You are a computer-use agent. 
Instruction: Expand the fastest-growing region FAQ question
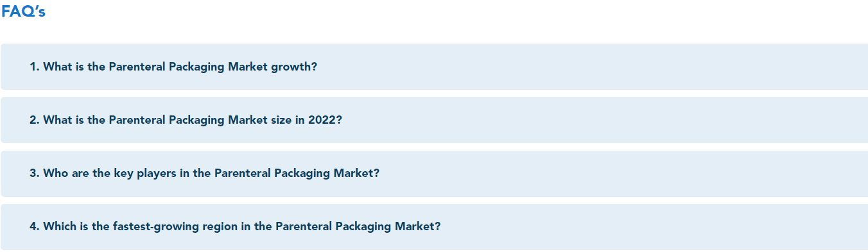pos(434,226)
